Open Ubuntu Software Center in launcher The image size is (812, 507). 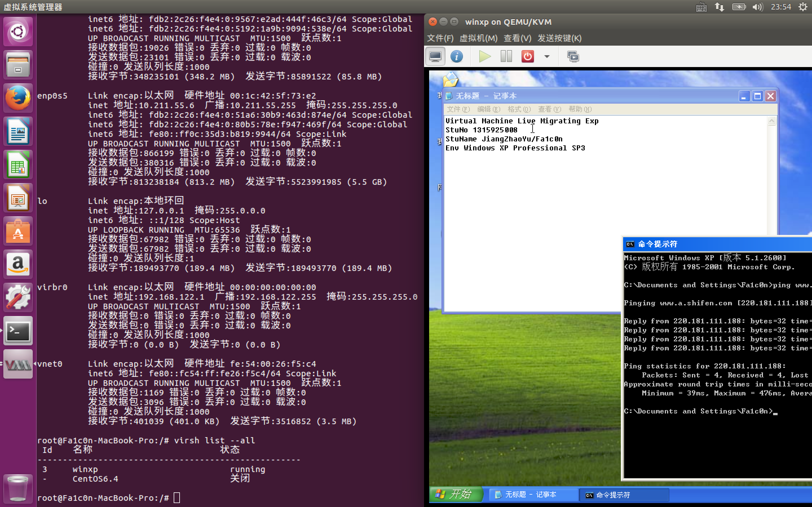pos(18,231)
